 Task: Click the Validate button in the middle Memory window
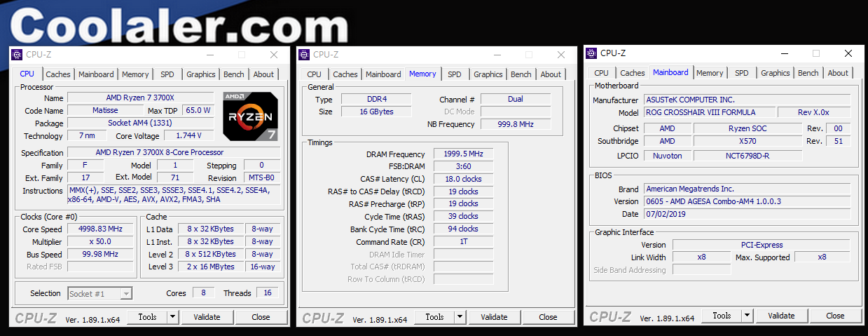[494, 317]
